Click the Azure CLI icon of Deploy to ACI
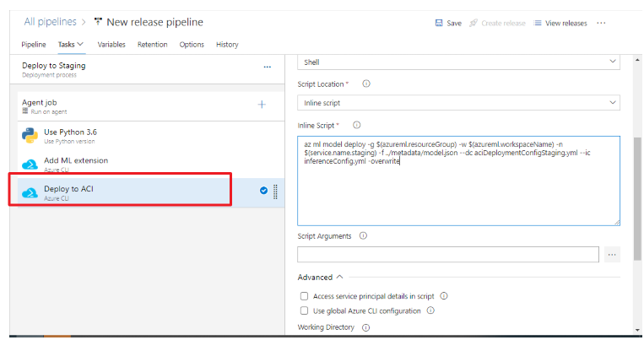Screen dimensions: 644x340 pos(30,192)
